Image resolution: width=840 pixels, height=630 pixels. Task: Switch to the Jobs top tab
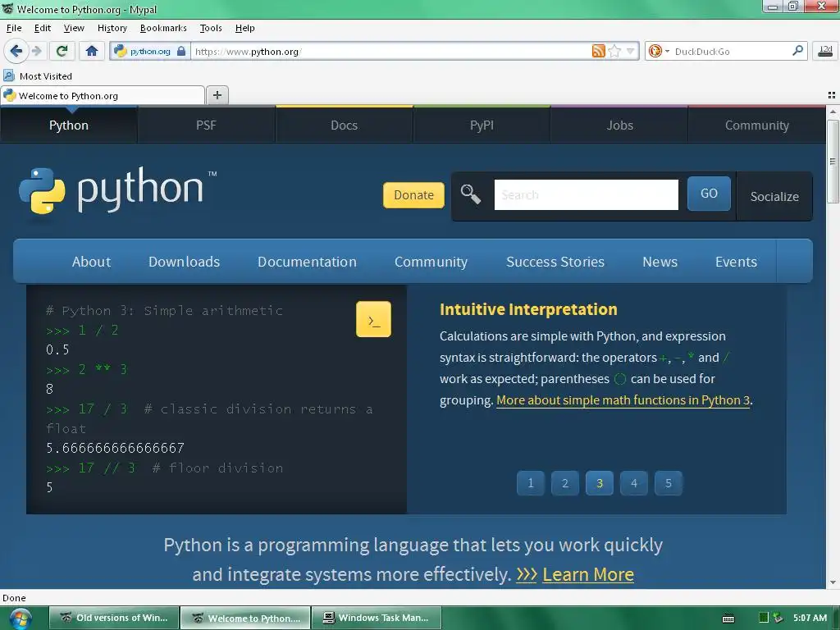pyautogui.click(x=619, y=125)
